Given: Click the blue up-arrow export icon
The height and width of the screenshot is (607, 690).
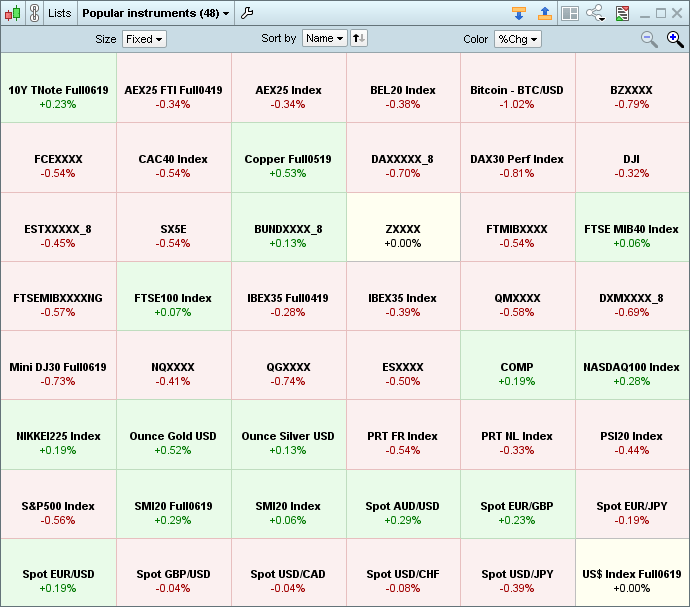Looking at the screenshot, I should 544,13.
